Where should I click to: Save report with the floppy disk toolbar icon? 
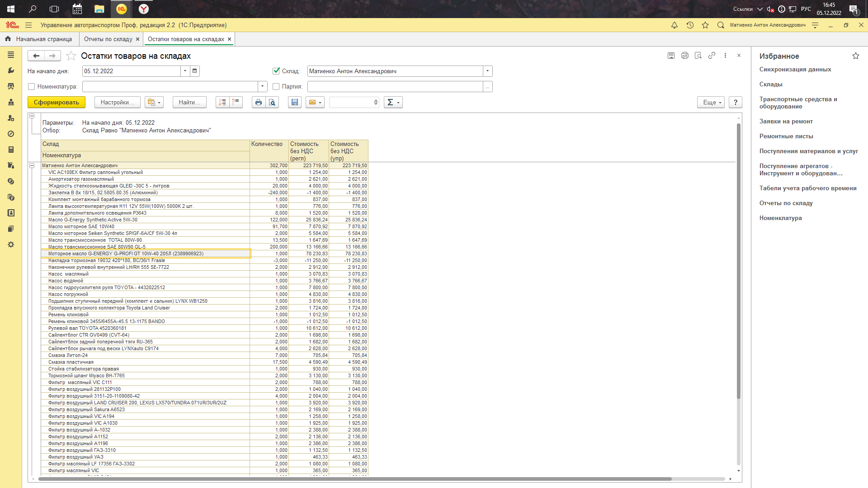tap(295, 102)
